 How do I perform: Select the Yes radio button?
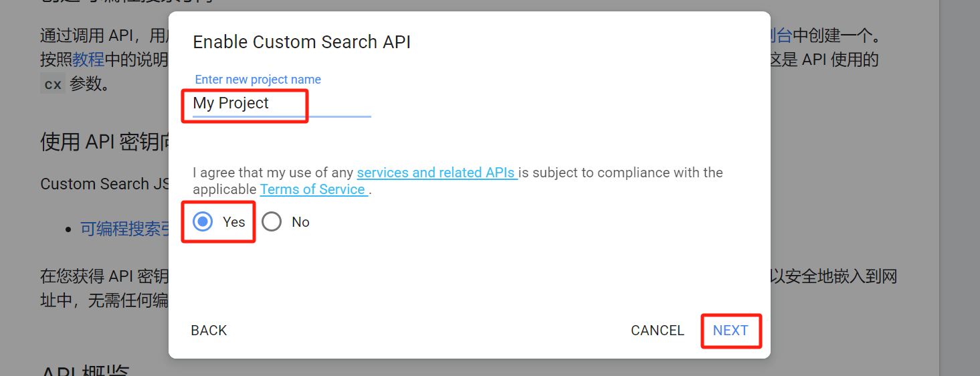(203, 222)
